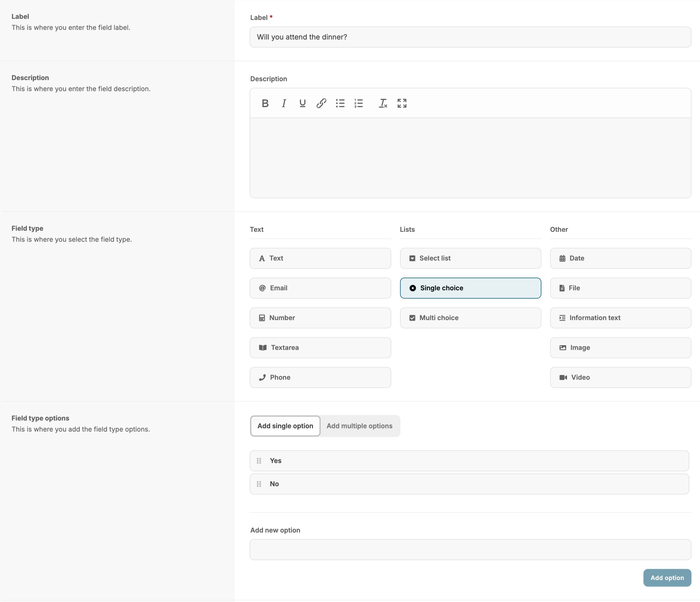Clear text formatting in the editor
Screen dimensions: 700x602
click(x=383, y=103)
